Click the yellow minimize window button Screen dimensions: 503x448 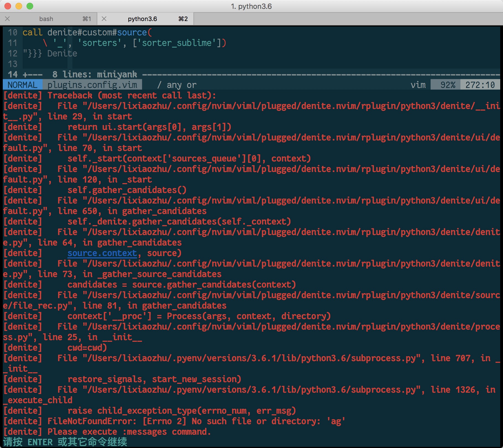[19, 6]
